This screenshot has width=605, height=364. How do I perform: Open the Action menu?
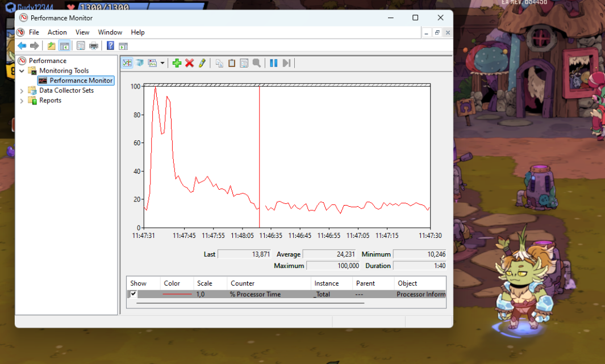pyautogui.click(x=57, y=32)
